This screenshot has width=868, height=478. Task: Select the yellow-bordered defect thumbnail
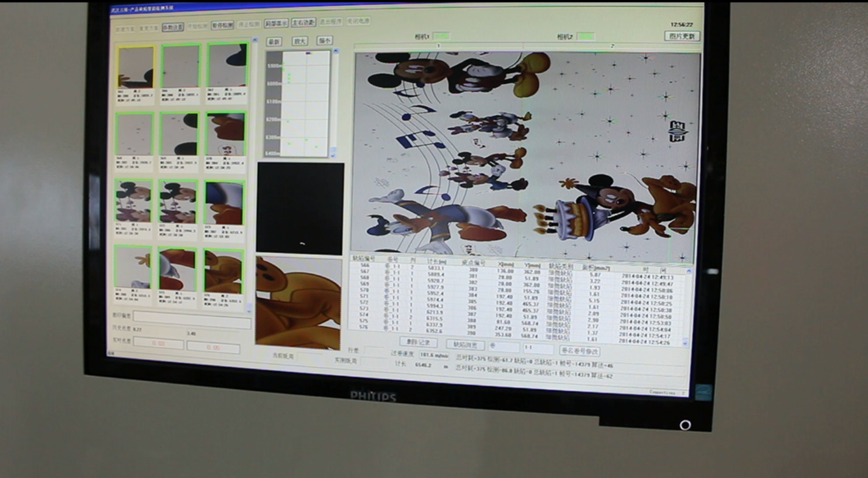pos(136,67)
